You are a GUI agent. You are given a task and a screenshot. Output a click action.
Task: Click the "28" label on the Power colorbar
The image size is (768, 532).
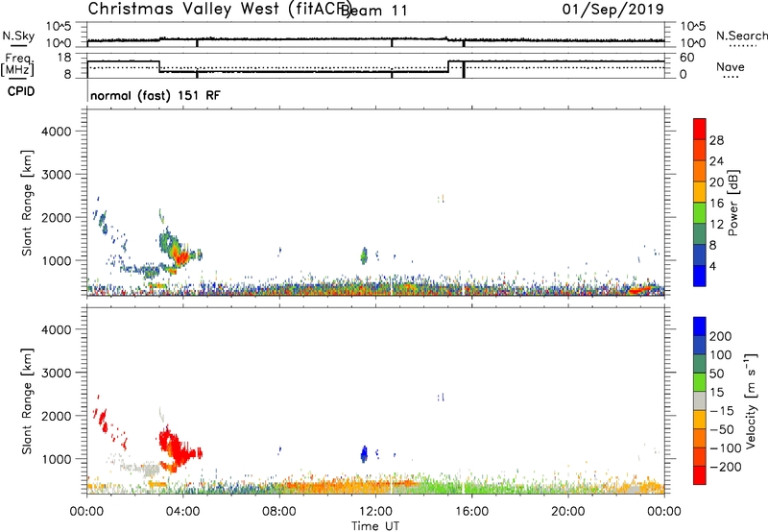click(716, 140)
